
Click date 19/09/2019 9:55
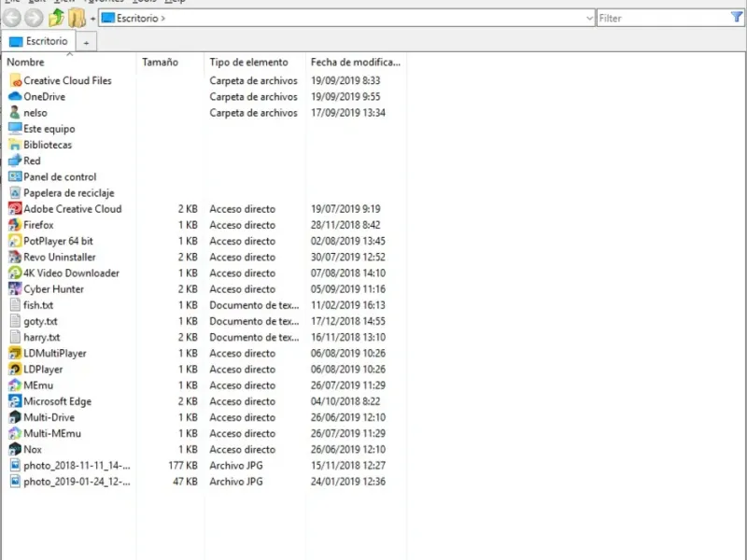[345, 97]
